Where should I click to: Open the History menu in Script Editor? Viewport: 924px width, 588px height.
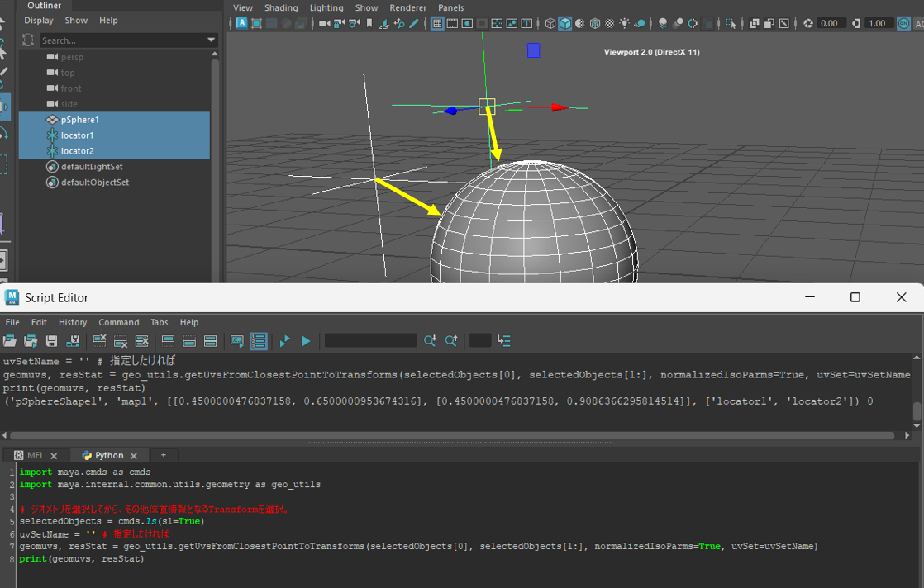click(73, 322)
